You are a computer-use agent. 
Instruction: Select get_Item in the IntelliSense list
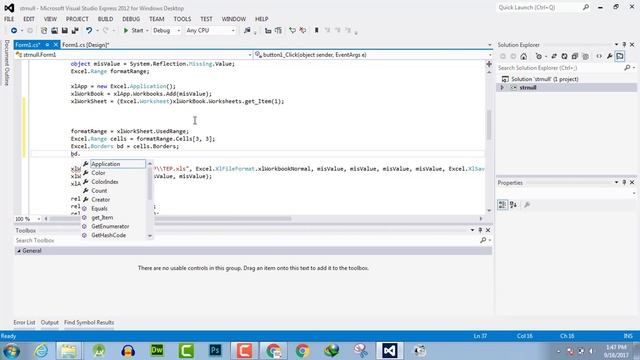102,218
